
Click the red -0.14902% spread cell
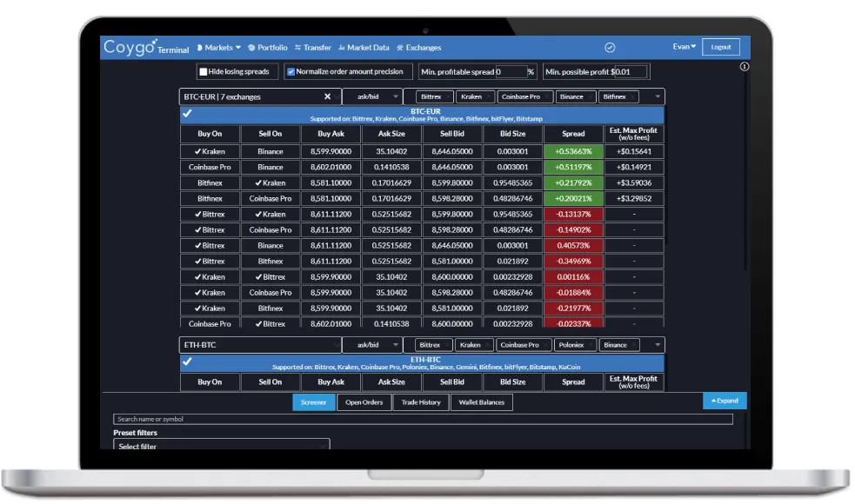point(573,230)
